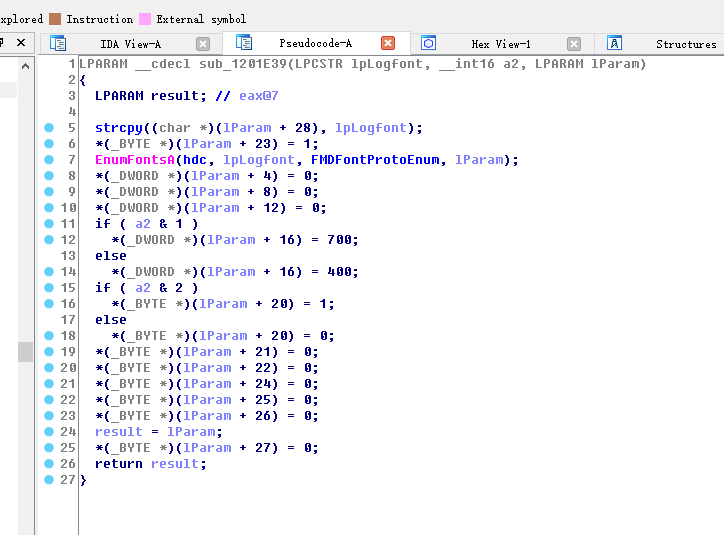The height and width of the screenshot is (535, 724).
Task: Click the IDA View-A document icon
Action: tap(58, 43)
